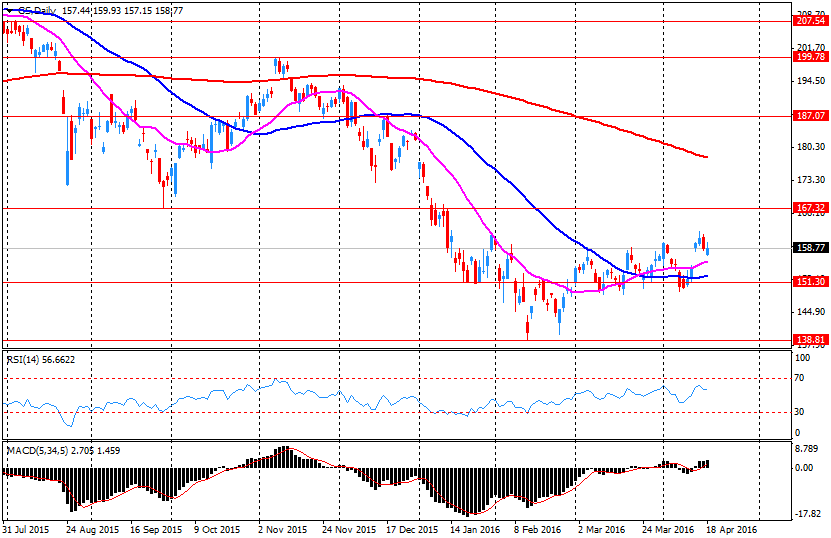The image size is (831, 538).
Task: Click the RSI(14) indicator label
Action: [25, 358]
